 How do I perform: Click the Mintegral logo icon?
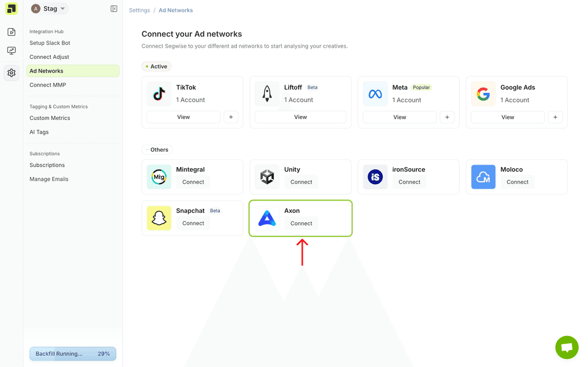[159, 177]
